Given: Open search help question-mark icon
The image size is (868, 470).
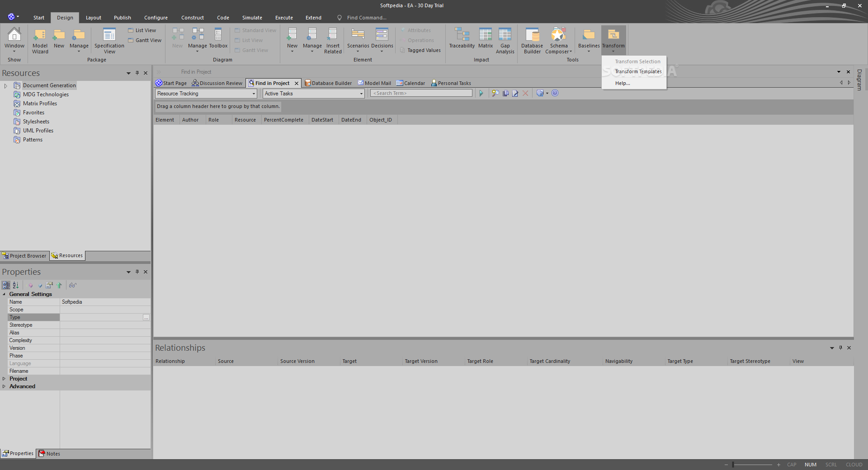Looking at the screenshot, I should point(555,93).
